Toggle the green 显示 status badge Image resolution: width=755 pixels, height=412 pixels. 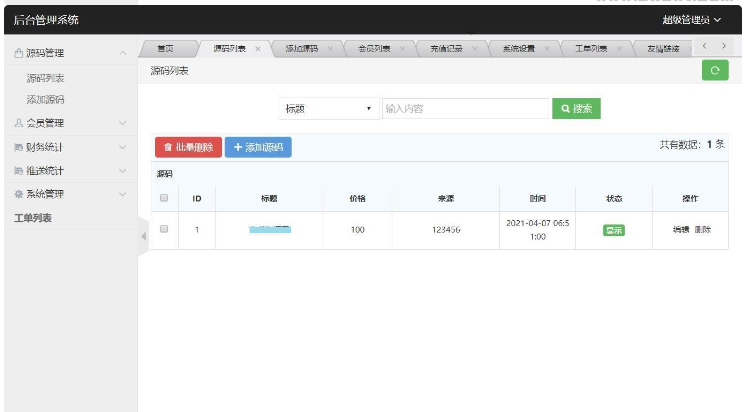tap(613, 231)
